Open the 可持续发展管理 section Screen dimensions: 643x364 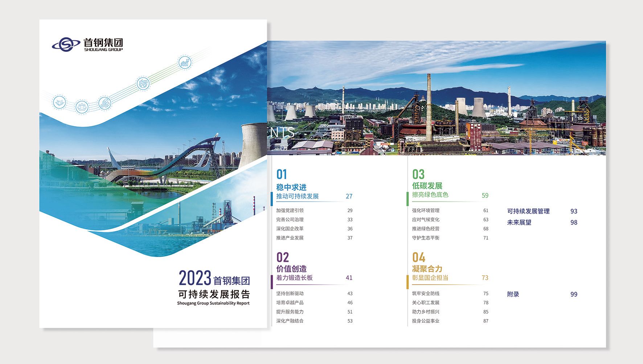[528, 211]
